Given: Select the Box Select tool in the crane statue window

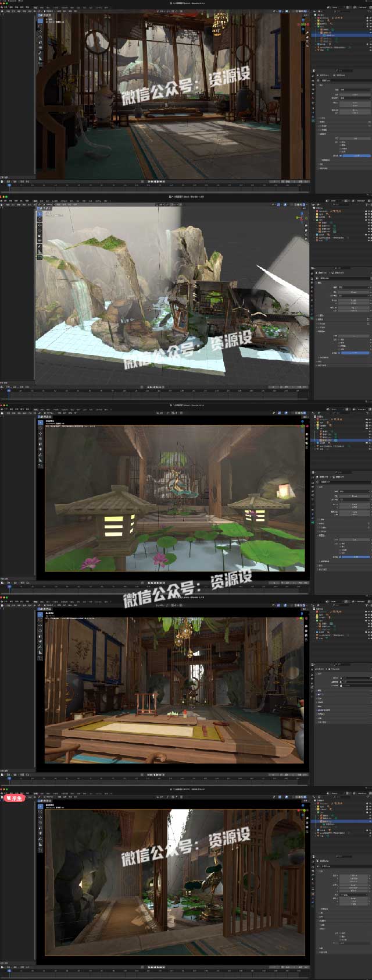Looking at the screenshot, I should [x=40, y=807].
